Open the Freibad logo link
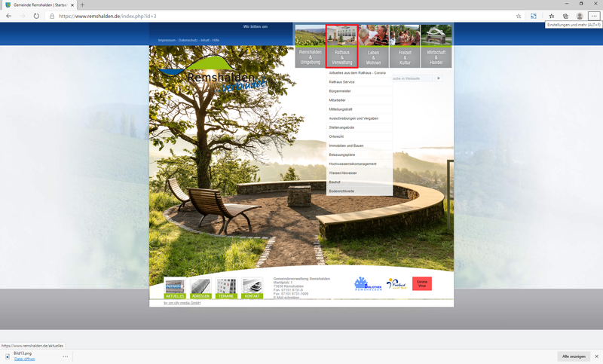The image size is (603, 364). tap(396, 283)
